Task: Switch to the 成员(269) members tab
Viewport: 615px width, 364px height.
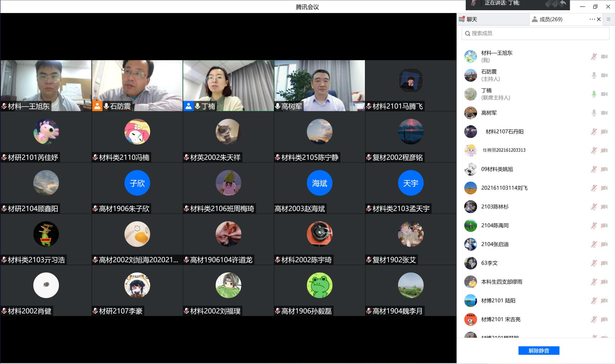Action: pyautogui.click(x=550, y=20)
